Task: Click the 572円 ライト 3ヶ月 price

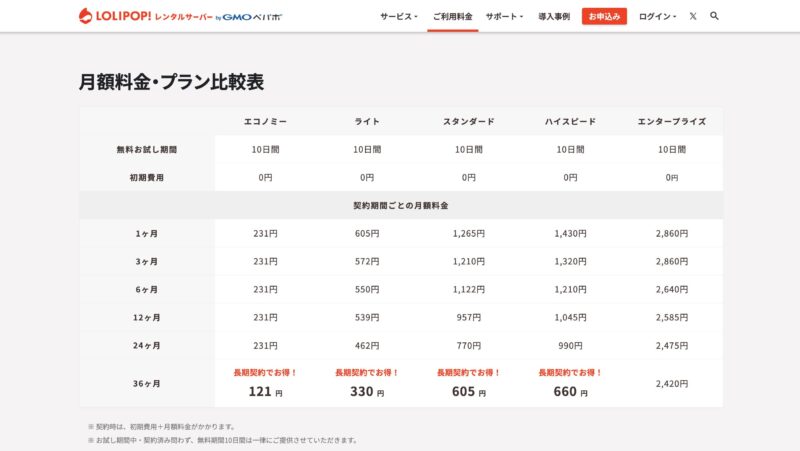Action: pyautogui.click(x=367, y=262)
